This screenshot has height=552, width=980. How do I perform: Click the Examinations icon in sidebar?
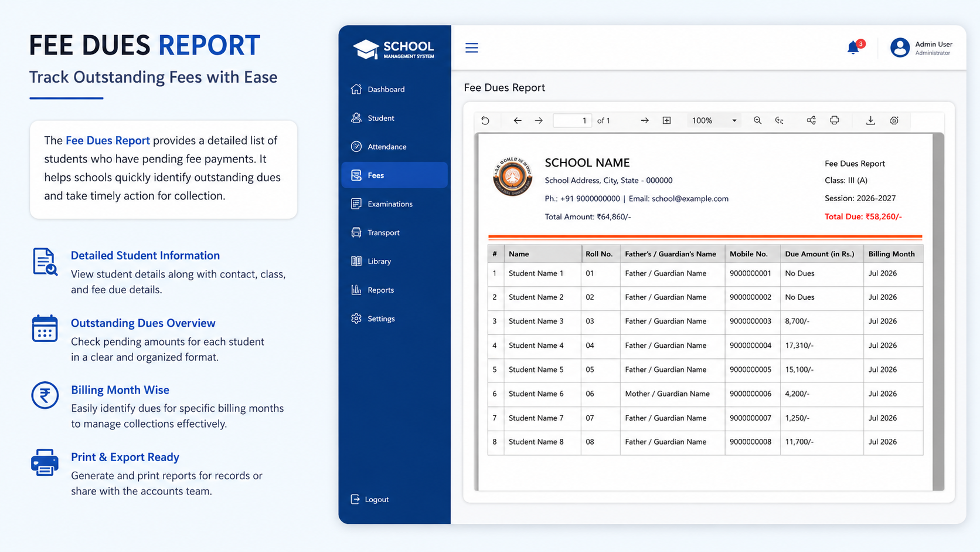coord(356,204)
